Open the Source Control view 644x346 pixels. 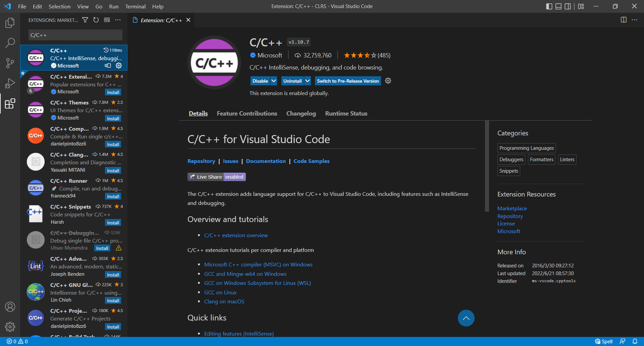(10, 63)
